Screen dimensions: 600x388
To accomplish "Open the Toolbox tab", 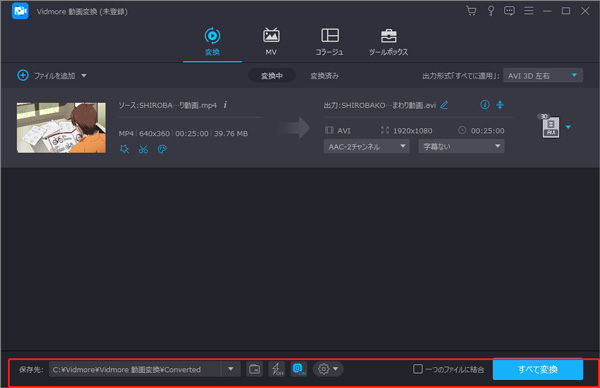I will click(388, 42).
